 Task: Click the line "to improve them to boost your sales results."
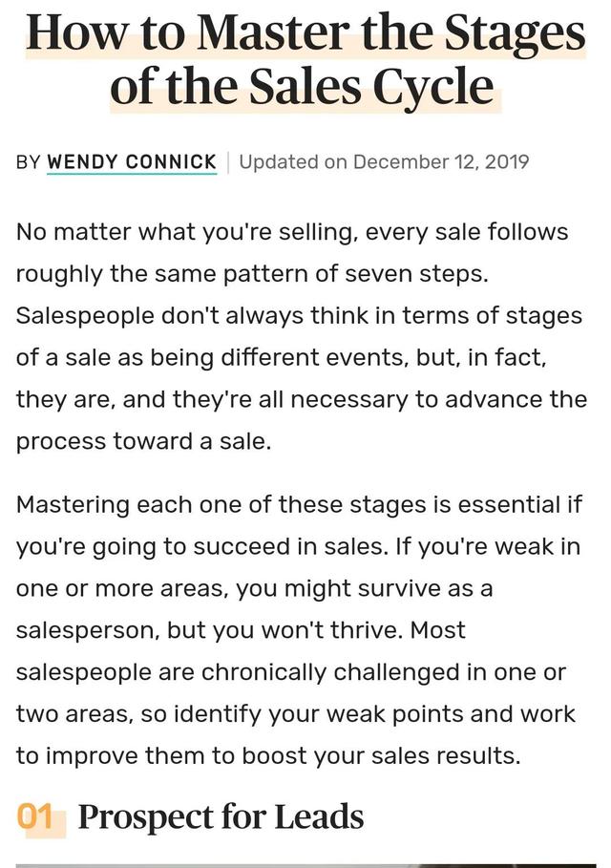point(268,756)
